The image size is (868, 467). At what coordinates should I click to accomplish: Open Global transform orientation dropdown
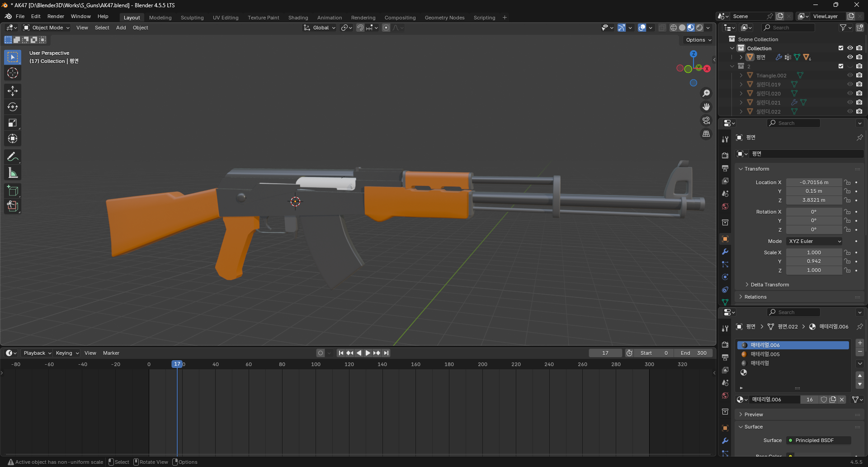320,28
